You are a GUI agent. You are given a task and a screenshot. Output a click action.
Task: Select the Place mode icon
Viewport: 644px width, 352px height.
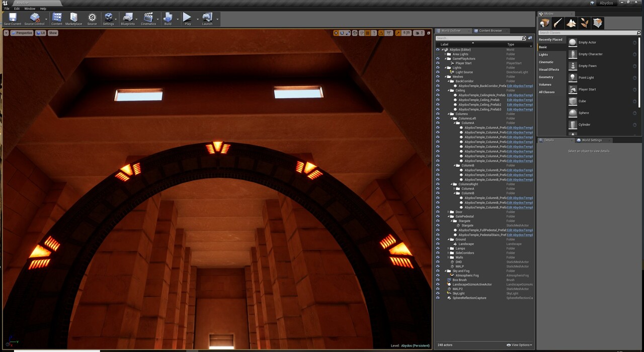tap(545, 23)
